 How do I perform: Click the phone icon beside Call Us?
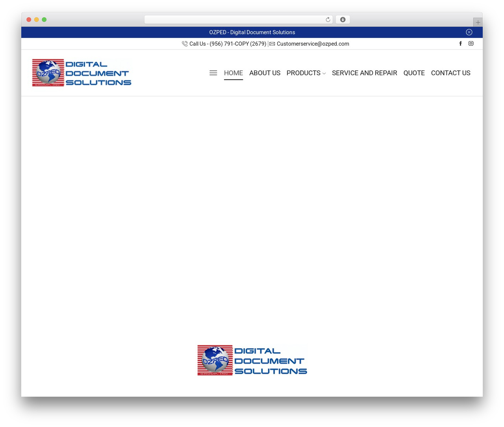click(x=185, y=44)
